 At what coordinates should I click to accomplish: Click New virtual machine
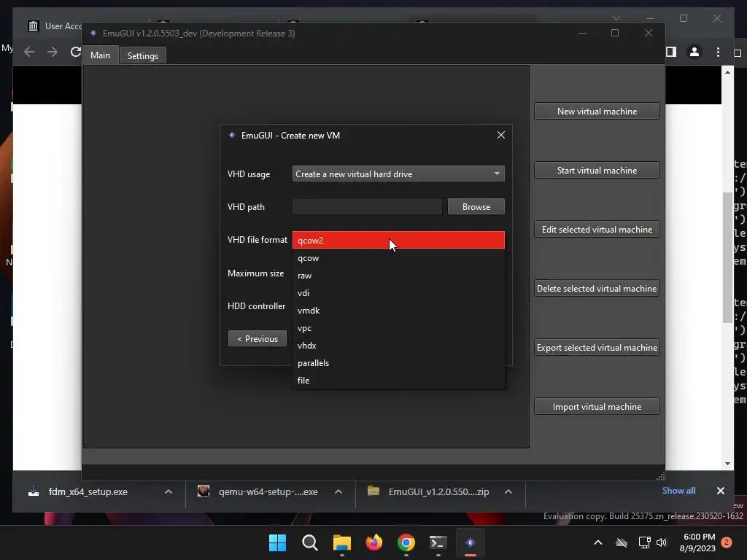[597, 111]
